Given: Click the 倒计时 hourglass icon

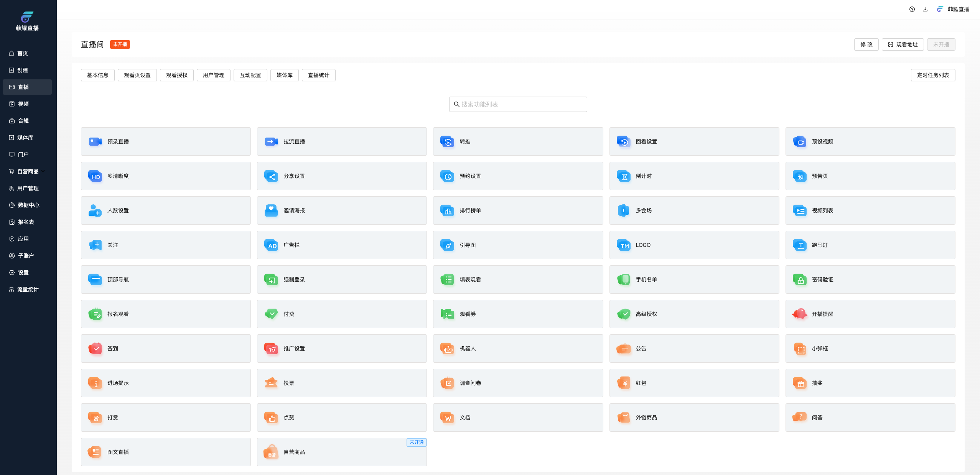Looking at the screenshot, I should (x=624, y=176).
